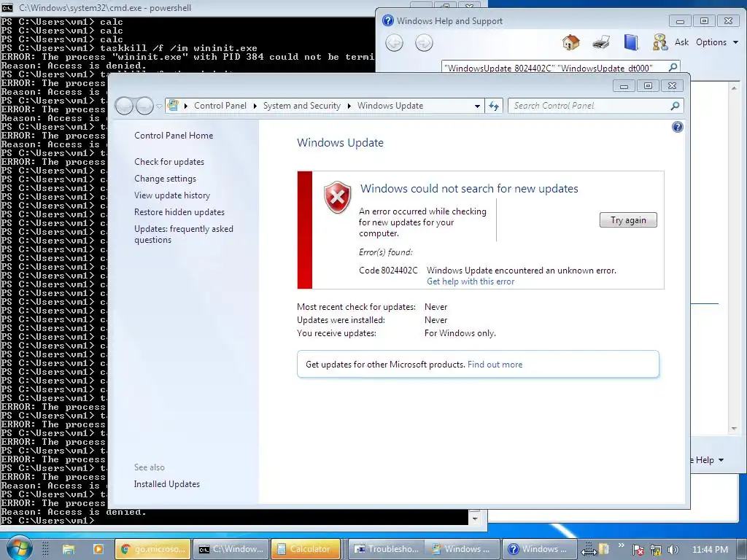Screen dimensions: 747x560
Task: Switch to Windows Help taskbar button
Action: click(539, 549)
